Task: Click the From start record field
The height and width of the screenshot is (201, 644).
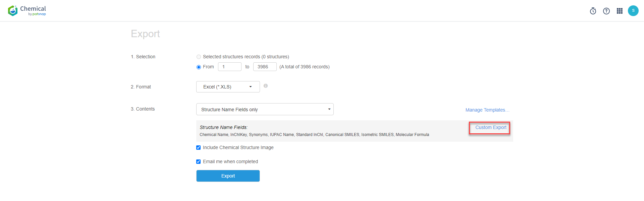Action: pyautogui.click(x=229, y=67)
